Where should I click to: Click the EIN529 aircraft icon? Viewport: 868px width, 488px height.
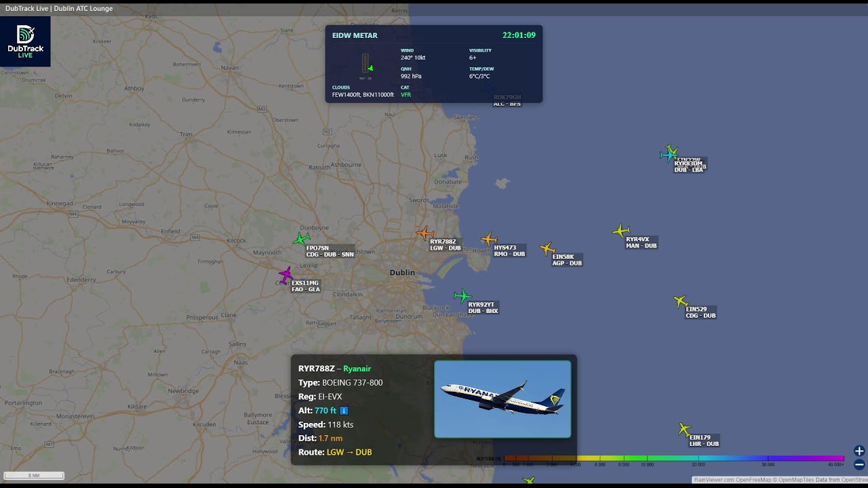point(681,302)
